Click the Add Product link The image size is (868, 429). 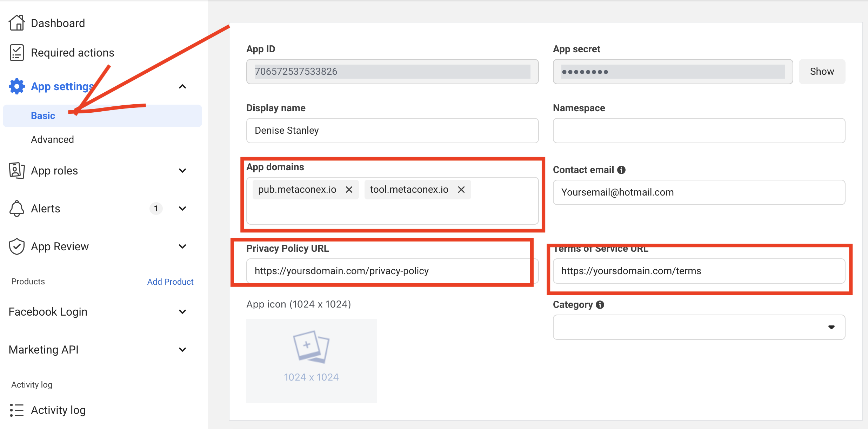pos(170,282)
